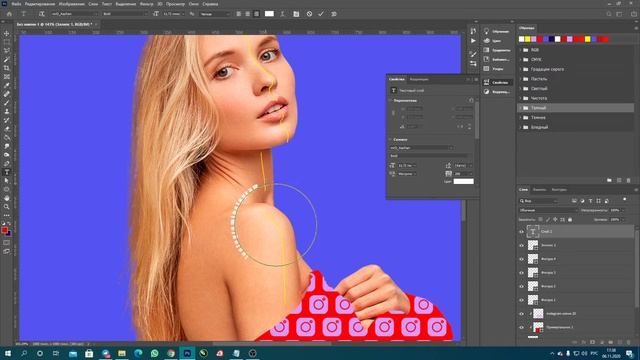Click the text color swatch in options bar
Image resolution: width=640 pixels, height=360 pixels.
coord(269,13)
